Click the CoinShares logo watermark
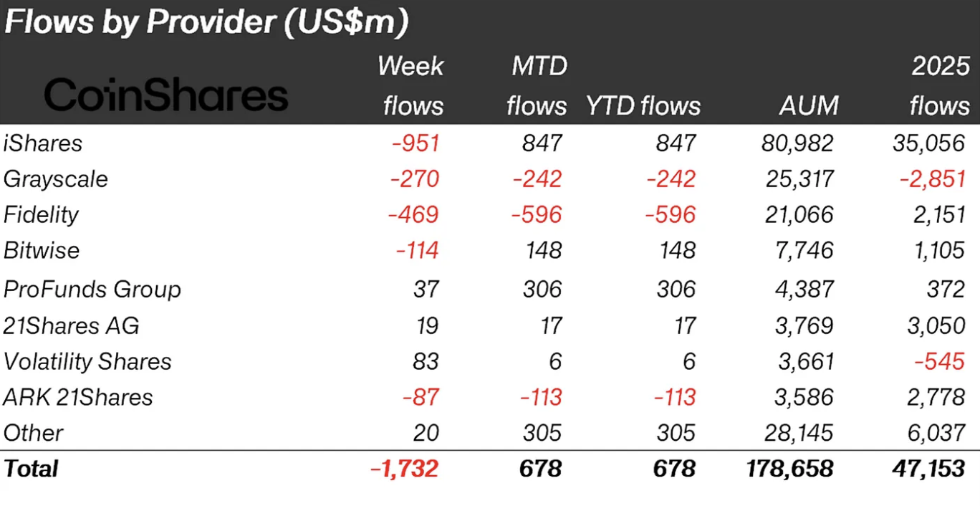The height and width of the screenshot is (506, 980). coord(166,96)
